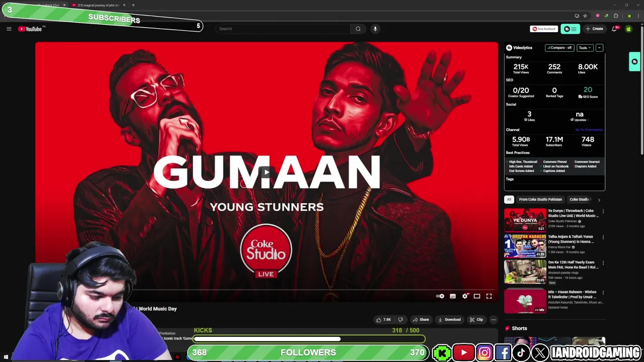Like the video with 7.9K likes

pos(383,320)
